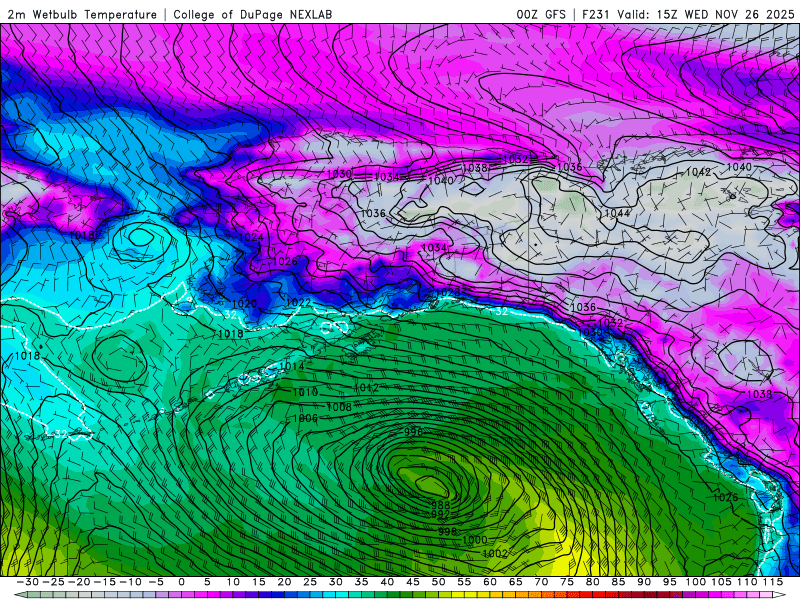The image size is (800, 600).
Task: Click the 115 value on the color scale
Action: [x=772, y=582]
